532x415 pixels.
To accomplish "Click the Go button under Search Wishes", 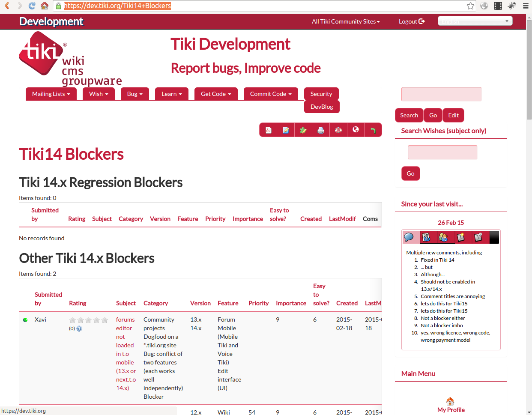I will pyautogui.click(x=410, y=173).
